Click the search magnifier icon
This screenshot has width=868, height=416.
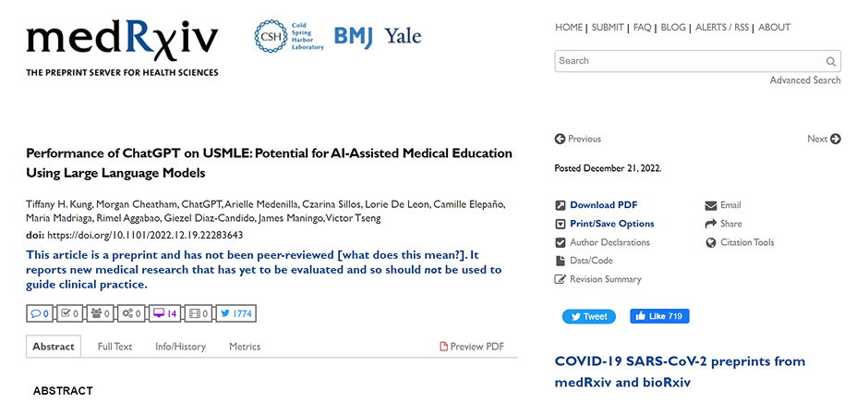[831, 62]
